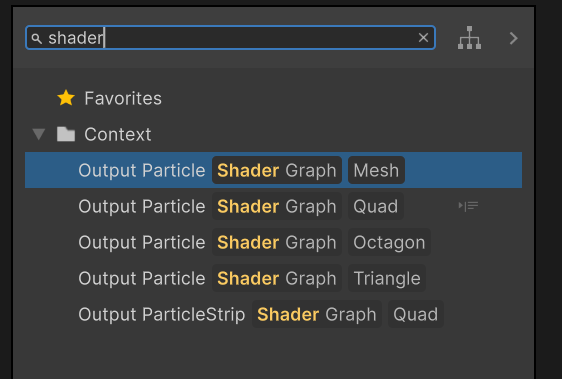Collapse the Context category triangle

tap(38, 134)
